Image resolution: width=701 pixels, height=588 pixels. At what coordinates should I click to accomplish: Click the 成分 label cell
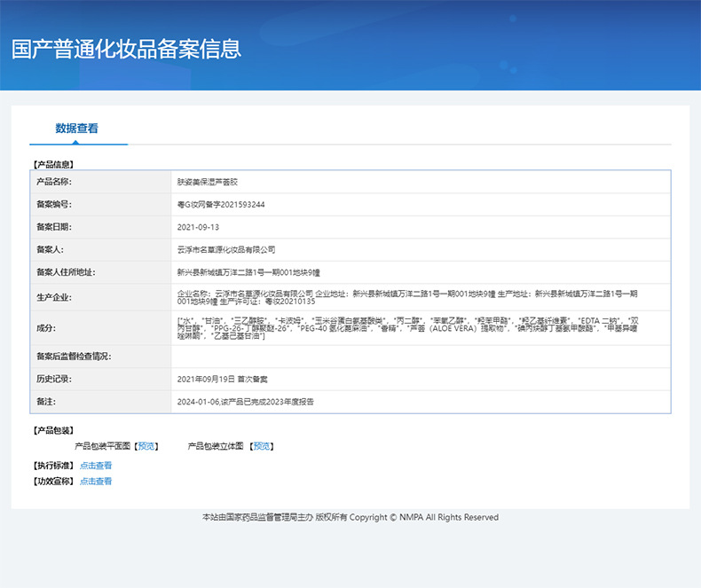coord(100,328)
